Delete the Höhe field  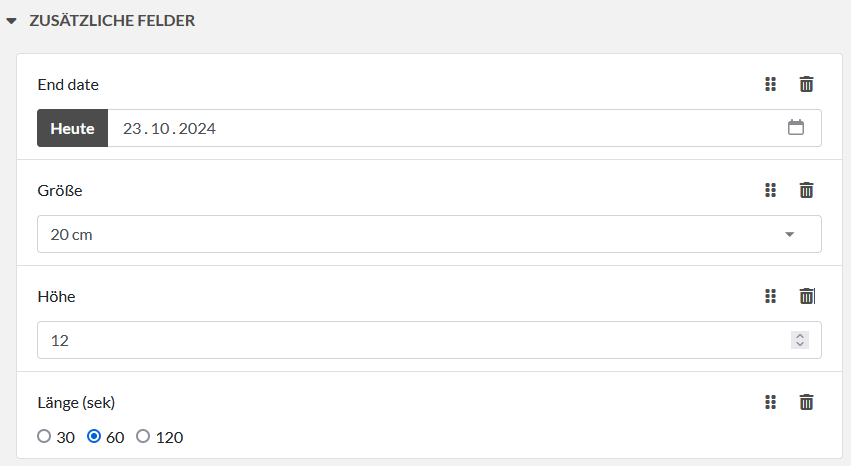(x=806, y=296)
